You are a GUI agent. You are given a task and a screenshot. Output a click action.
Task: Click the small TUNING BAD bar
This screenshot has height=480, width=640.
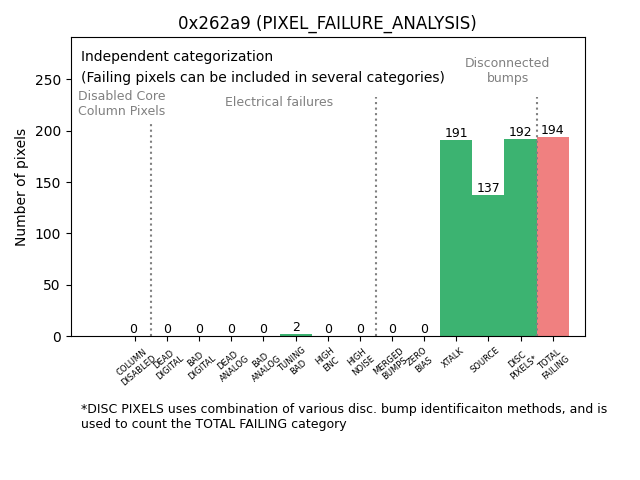[x=296, y=335]
